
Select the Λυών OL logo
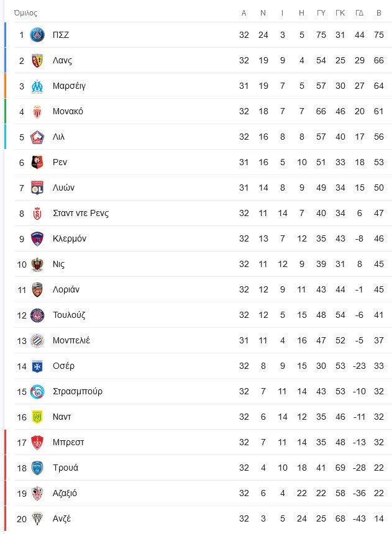click(x=37, y=188)
